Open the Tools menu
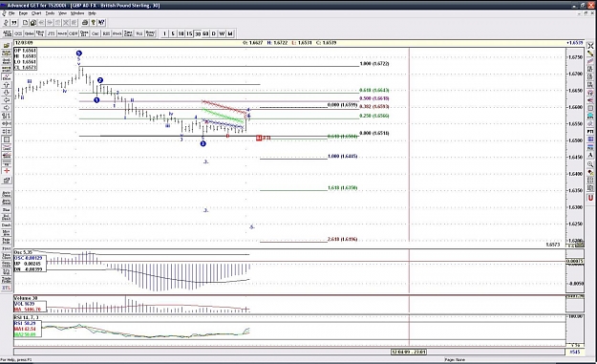This screenshot has height=364, width=597. point(50,13)
